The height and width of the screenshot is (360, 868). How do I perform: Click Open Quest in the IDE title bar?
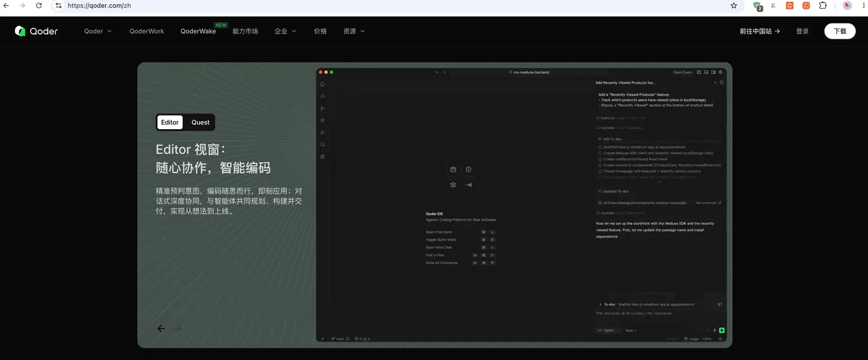point(683,72)
